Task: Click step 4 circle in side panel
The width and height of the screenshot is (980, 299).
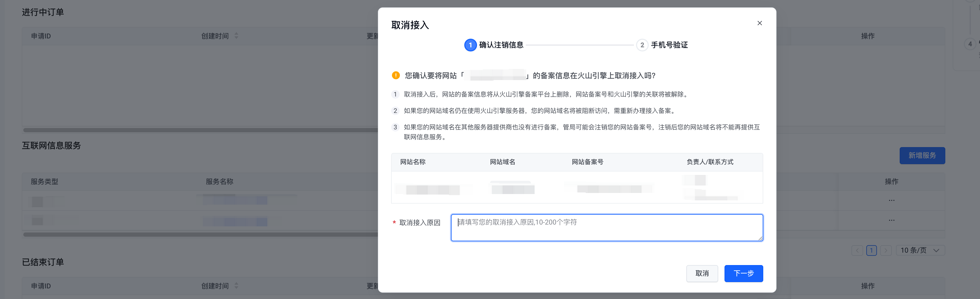Action: pos(970,44)
